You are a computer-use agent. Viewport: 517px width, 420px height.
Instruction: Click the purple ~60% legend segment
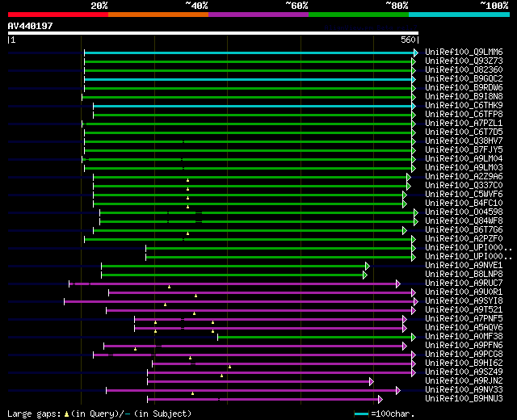point(258,15)
